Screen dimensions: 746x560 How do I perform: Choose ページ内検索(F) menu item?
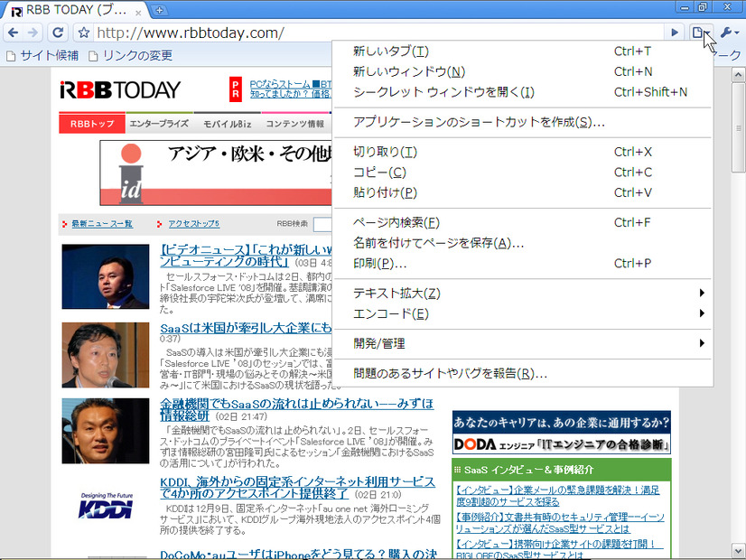522,222
